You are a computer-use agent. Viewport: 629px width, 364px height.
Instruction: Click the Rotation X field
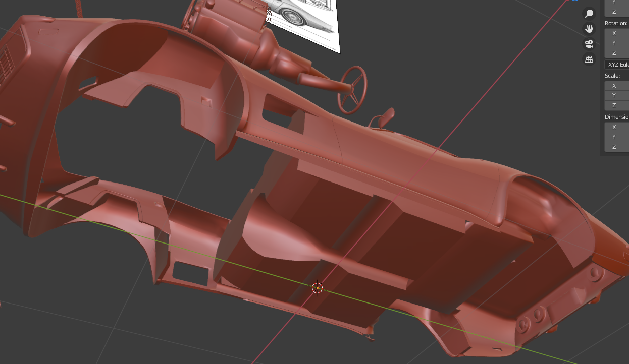pos(617,33)
